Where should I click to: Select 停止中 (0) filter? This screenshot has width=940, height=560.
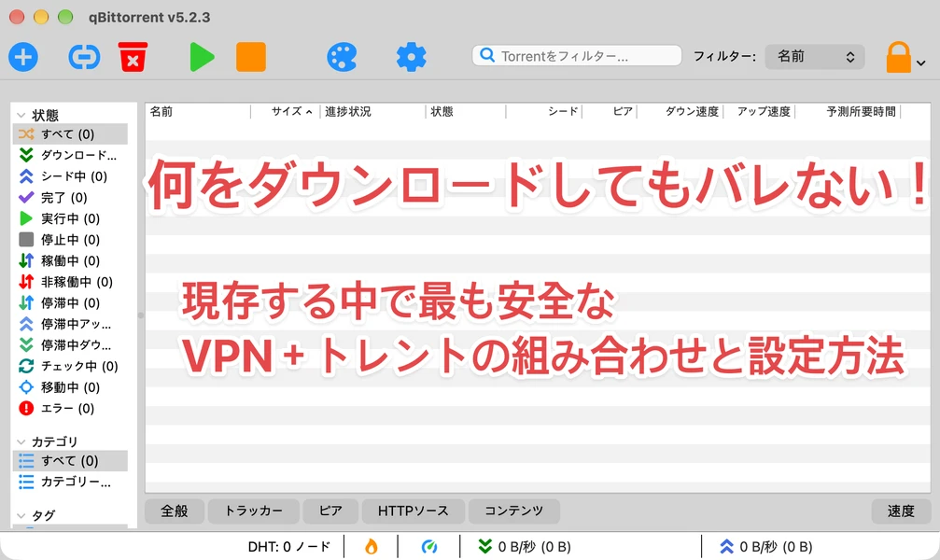tap(70, 240)
